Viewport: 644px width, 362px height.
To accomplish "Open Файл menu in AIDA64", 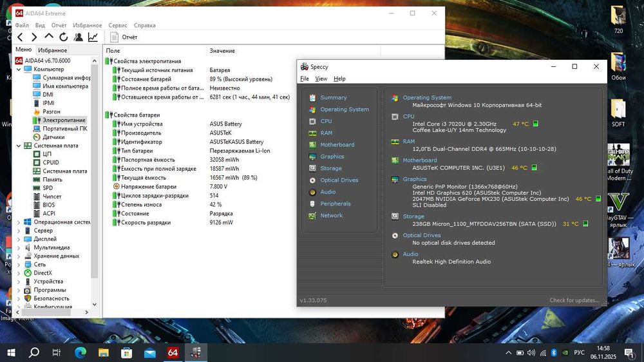I will pos(22,25).
